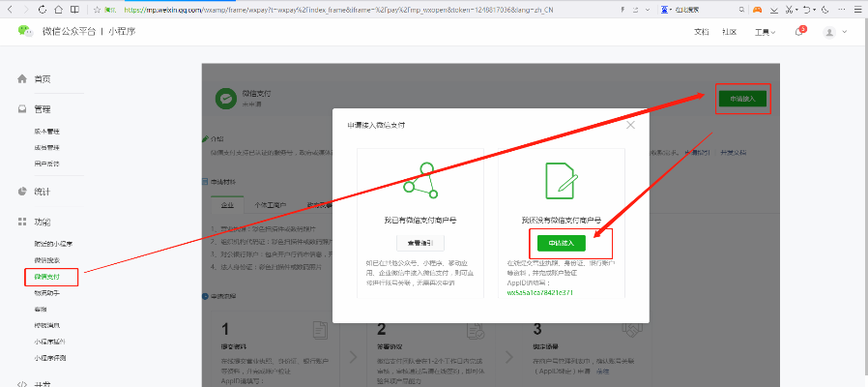Open 成员管理 in the sidebar
Viewport: 868px width, 387px height.
click(46, 148)
